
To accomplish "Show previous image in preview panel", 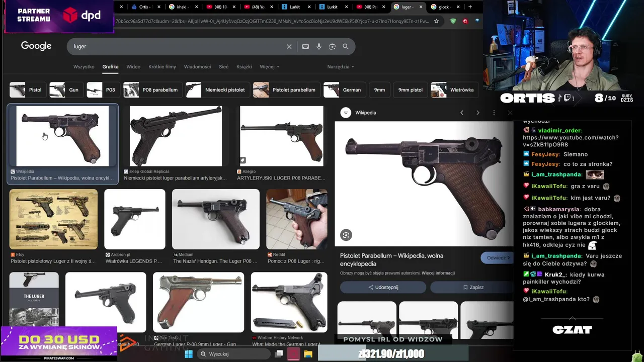I will (x=462, y=113).
